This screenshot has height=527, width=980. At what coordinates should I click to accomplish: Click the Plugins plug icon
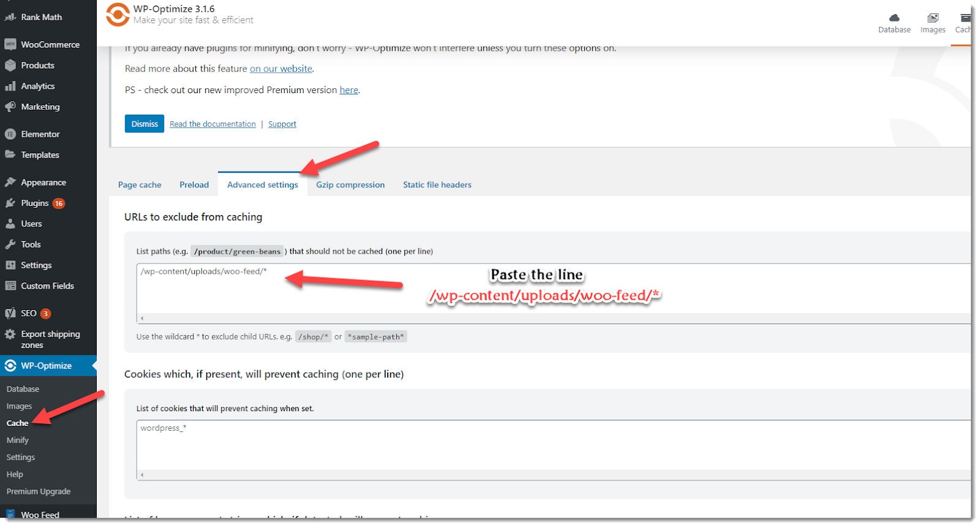click(10, 203)
